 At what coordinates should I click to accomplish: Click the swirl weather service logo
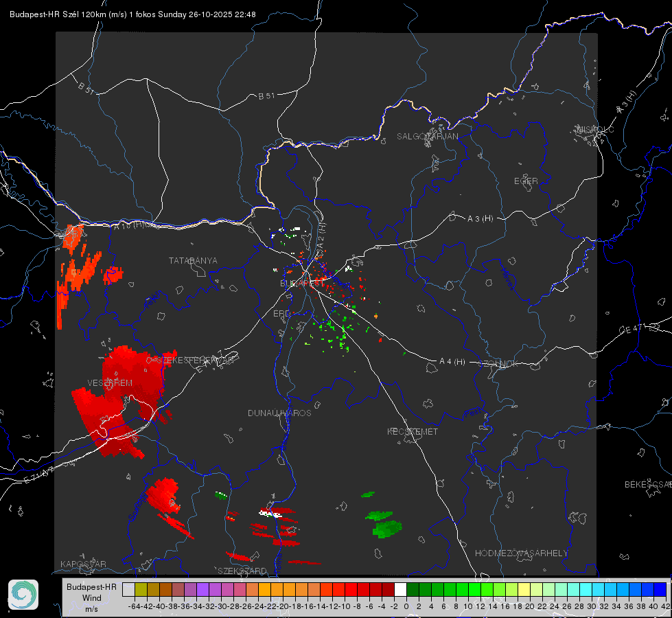(x=23, y=595)
